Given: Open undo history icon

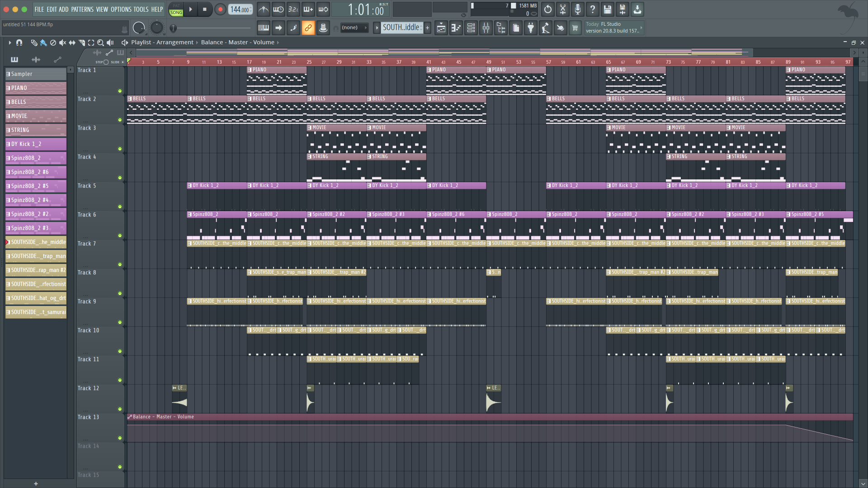Looking at the screenshot, I should (548, 9).
